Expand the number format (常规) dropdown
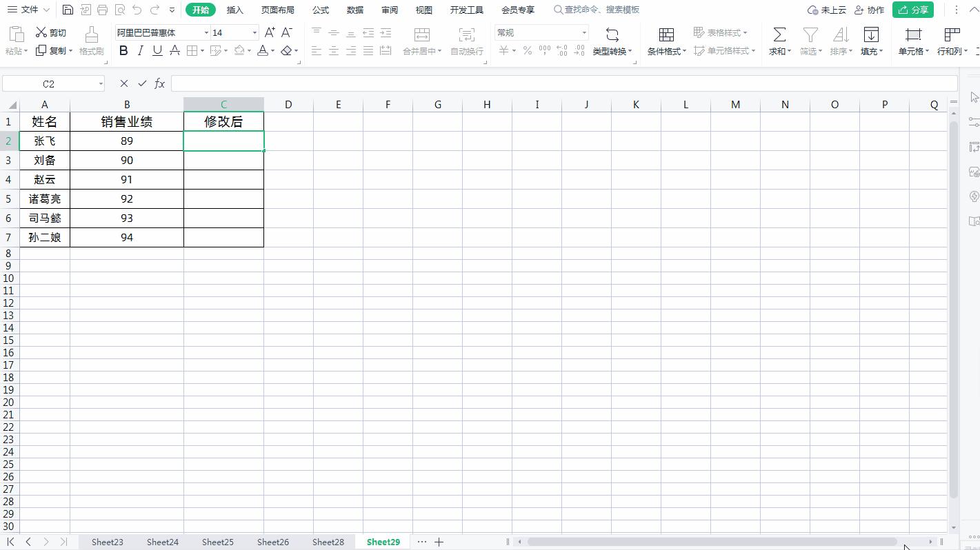980x550 pixels. click(583, 32)
